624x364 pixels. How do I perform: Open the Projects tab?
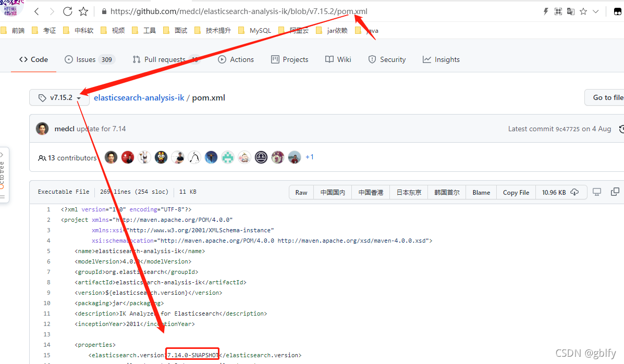click(290, 59)
